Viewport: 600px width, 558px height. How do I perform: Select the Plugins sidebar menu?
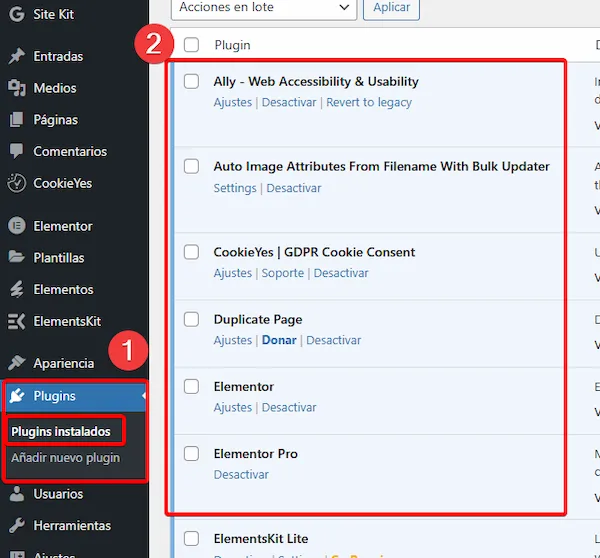tap(75, 396)
